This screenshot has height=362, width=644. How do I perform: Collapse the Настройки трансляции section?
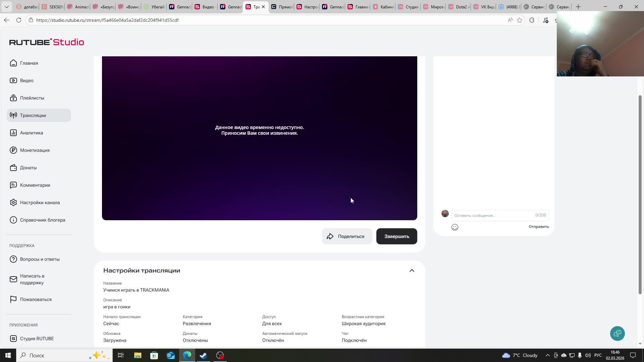pyautogui.click(x=412, y=271)
